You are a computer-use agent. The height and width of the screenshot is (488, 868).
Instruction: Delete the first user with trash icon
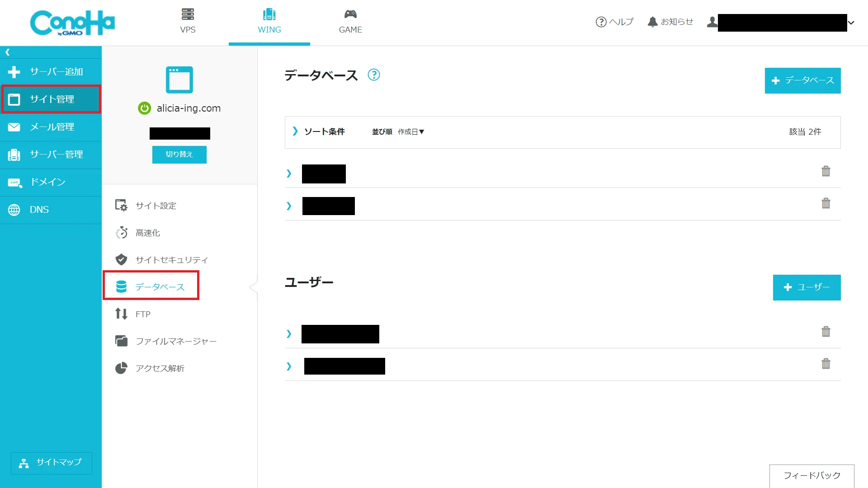pyautogui.click(x=826, y=332)
